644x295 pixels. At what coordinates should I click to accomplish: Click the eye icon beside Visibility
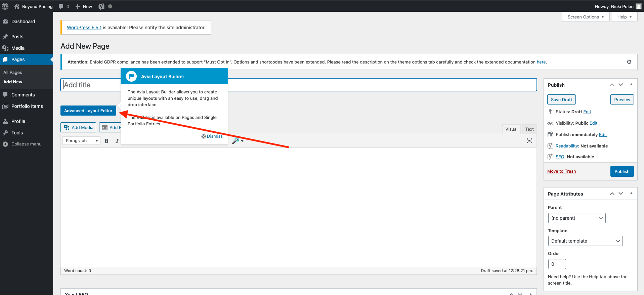pos(550,123)
